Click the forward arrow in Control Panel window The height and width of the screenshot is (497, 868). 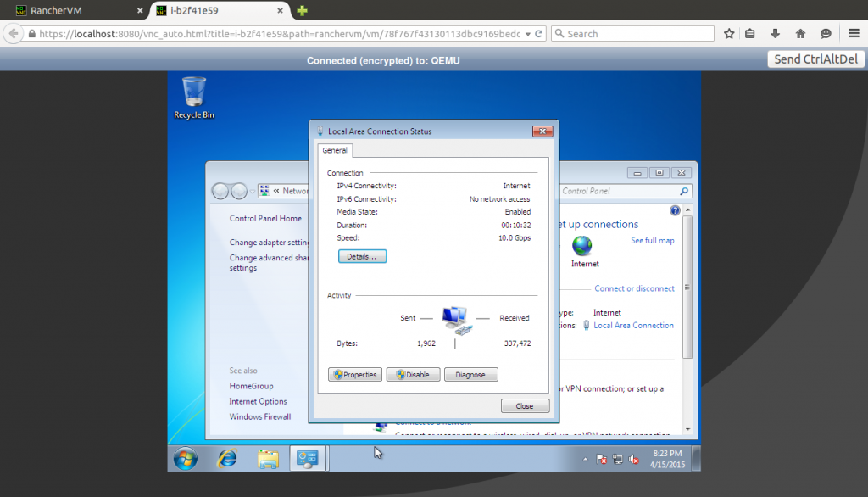(x=238, y=191)
